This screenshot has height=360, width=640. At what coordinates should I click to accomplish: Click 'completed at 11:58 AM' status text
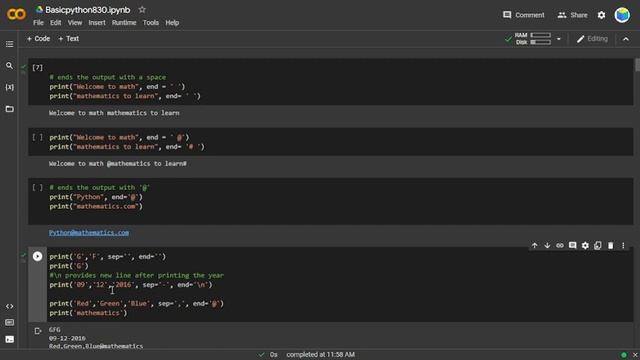coord(320,355)
